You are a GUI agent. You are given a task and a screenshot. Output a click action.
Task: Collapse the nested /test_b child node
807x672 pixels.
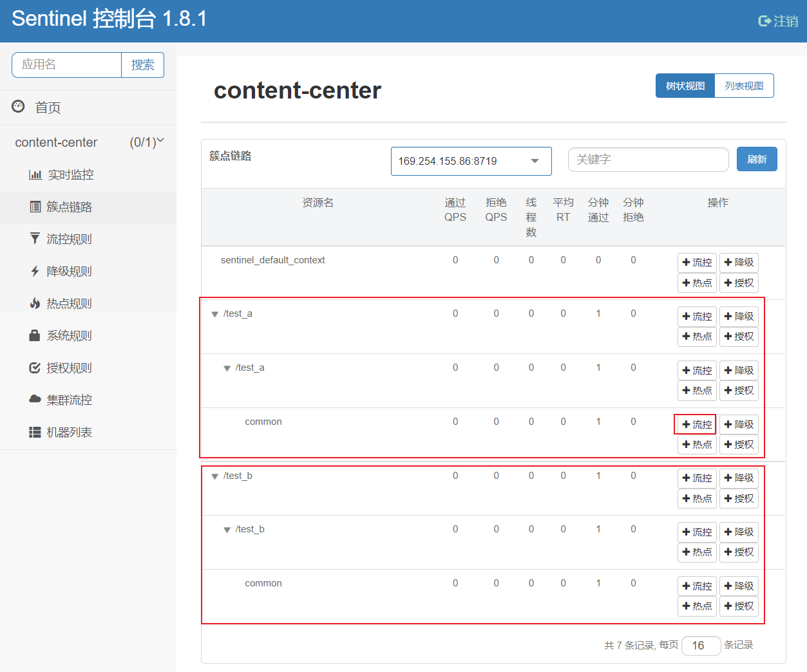pyautogui.click(x=227, y=530)
